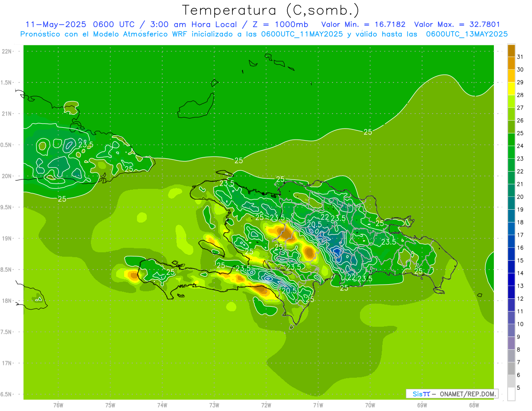Click the "72W" longitude axis label
The height and width of the screenshot is (411, 532).
tap(266, 405)
